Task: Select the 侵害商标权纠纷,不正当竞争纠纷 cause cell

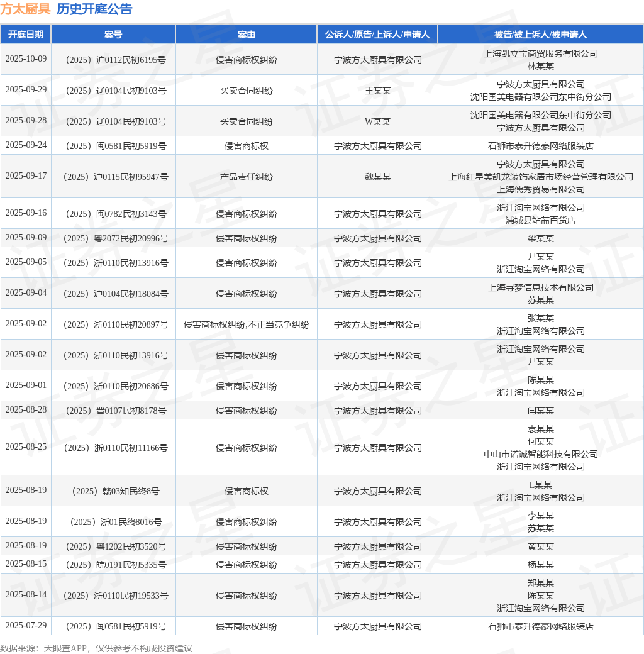Action: [246, 325]
